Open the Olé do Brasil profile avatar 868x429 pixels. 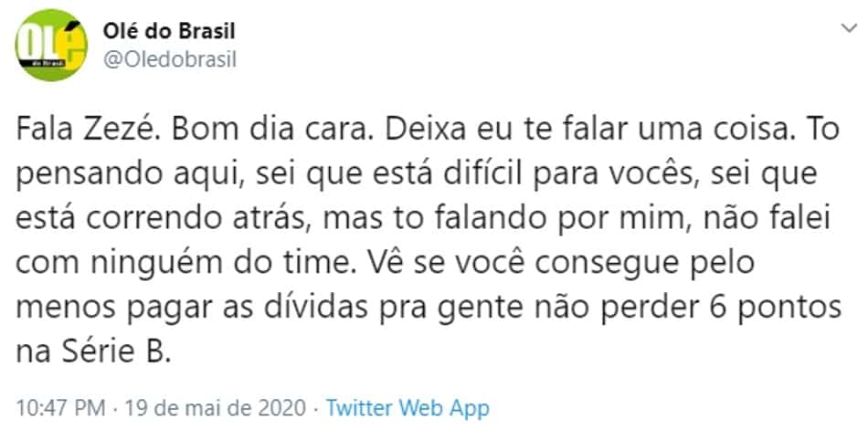tap(50, 45)
